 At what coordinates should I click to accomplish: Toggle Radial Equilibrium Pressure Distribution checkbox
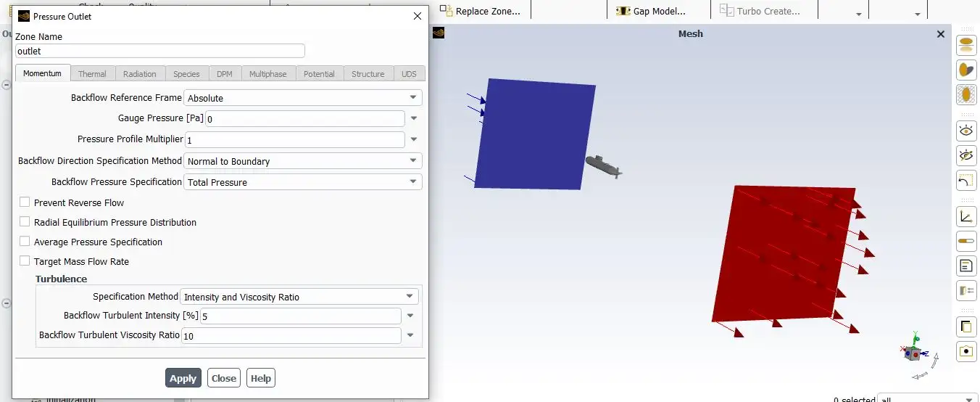click(x=25, y=222)
